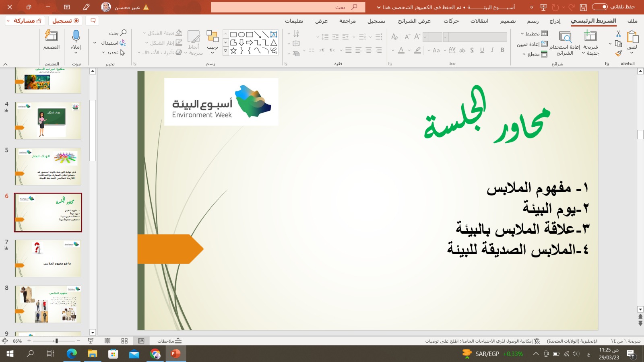Click the title bar search field
Viewport: 644px width, 362px height.
click(288, 7)
